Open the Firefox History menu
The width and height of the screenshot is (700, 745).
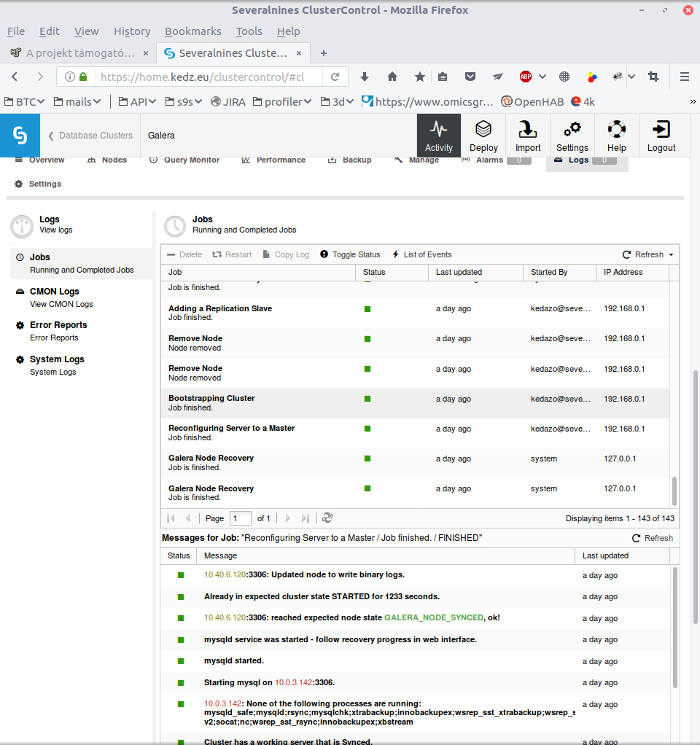(x=132, y=31)
